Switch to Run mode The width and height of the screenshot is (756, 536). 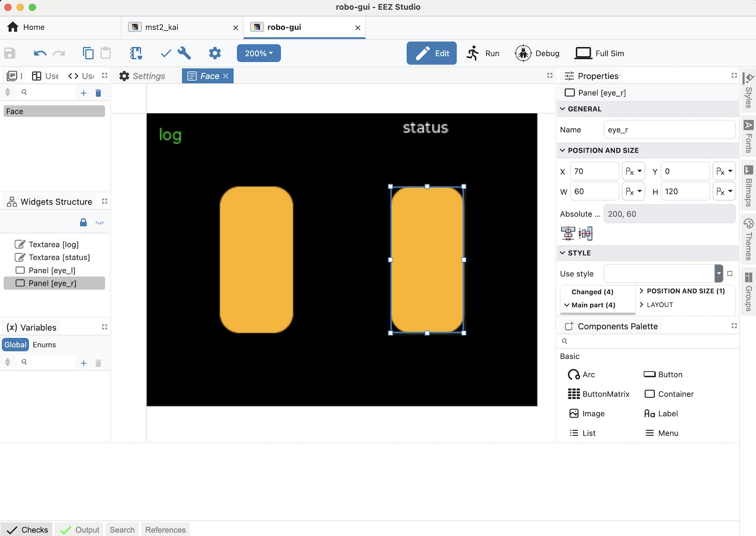482,53
